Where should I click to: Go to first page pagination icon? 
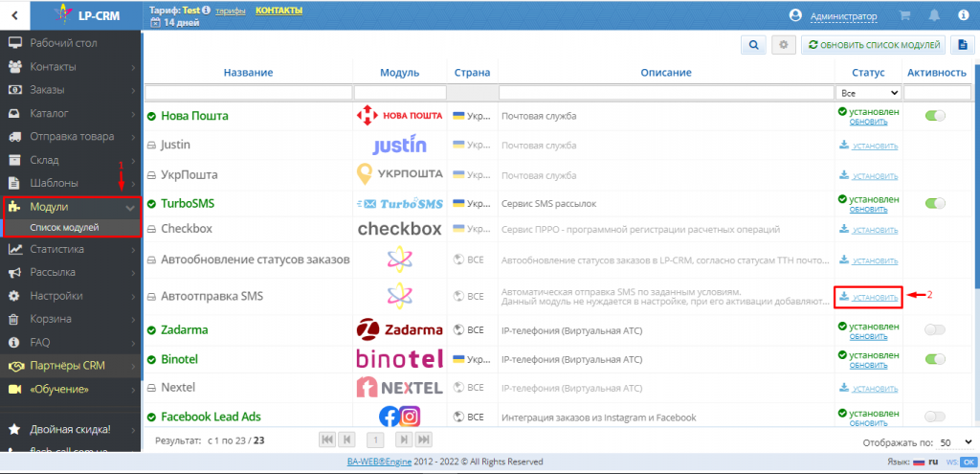[327, 440]
